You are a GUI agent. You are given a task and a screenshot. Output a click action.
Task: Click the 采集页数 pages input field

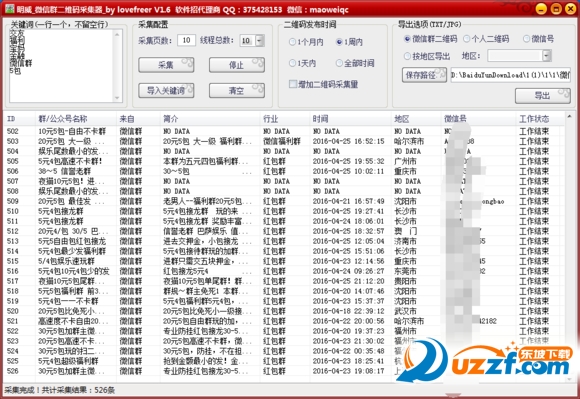tap(186, 40)
